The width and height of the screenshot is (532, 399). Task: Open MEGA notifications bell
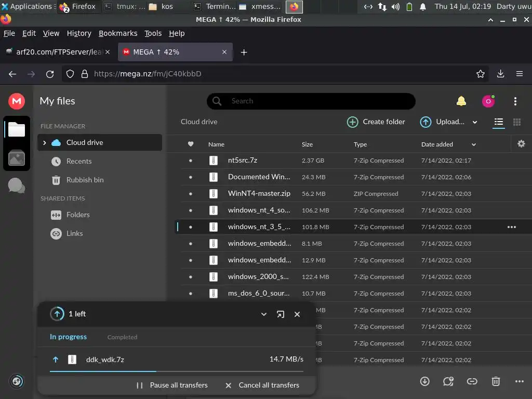click(461, 101)
